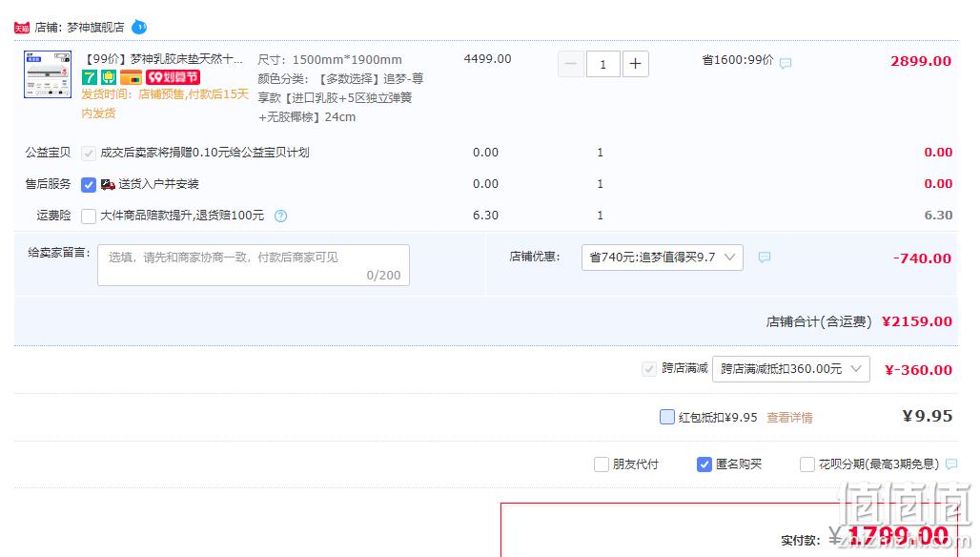Click the green 7-day return badge icon
The width and height of the screenshot is (980, 557).
(x=90, y=77)
